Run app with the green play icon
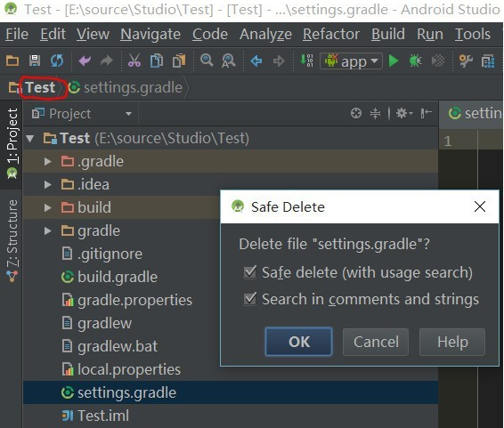 click(394, 61)
